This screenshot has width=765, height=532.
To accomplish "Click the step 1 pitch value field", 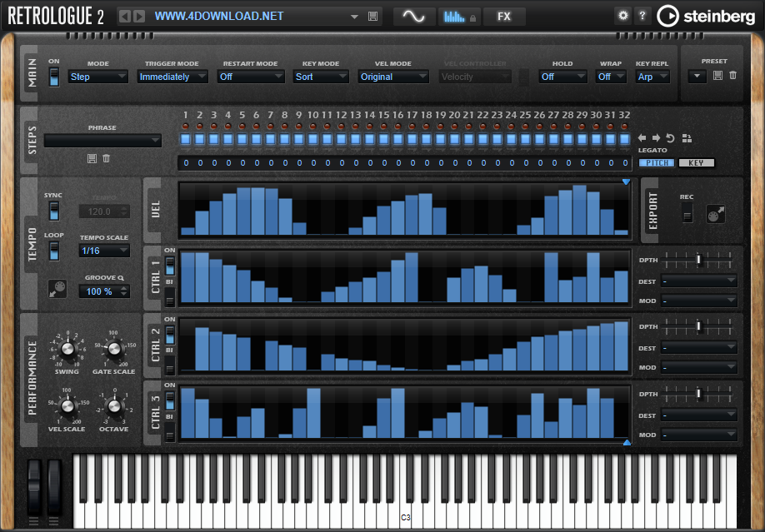I will pyautogui.click(x=186, y=163).
